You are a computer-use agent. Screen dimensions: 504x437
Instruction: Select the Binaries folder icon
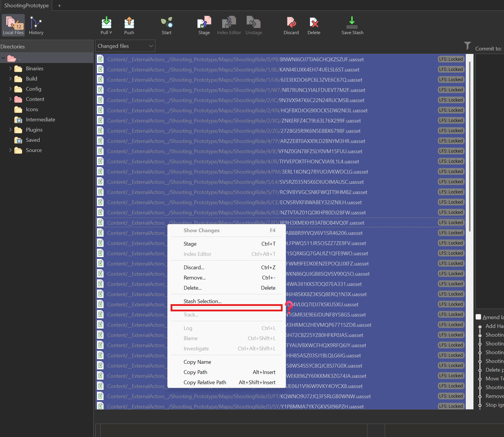(18, 69)
